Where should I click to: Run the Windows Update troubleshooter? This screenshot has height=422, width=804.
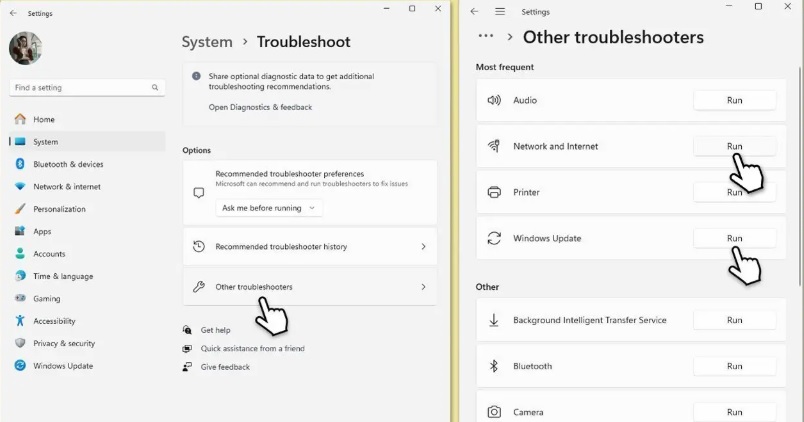point(734,238)
